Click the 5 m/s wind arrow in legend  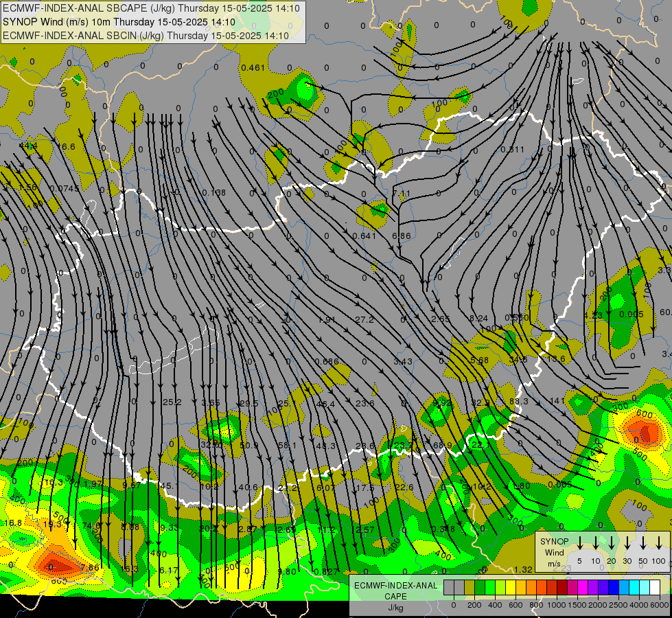point(579,543)
